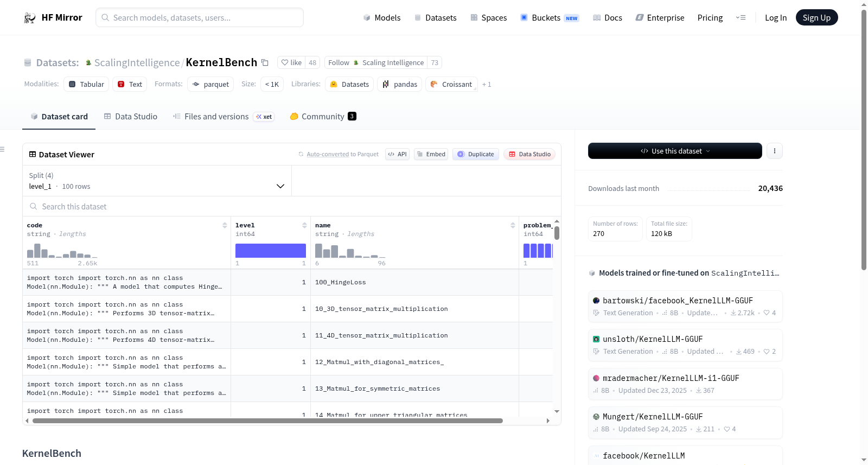This screenshot has width=868, height=465.
Task: Click the Search this dataset field
Action: pos(292,206)
